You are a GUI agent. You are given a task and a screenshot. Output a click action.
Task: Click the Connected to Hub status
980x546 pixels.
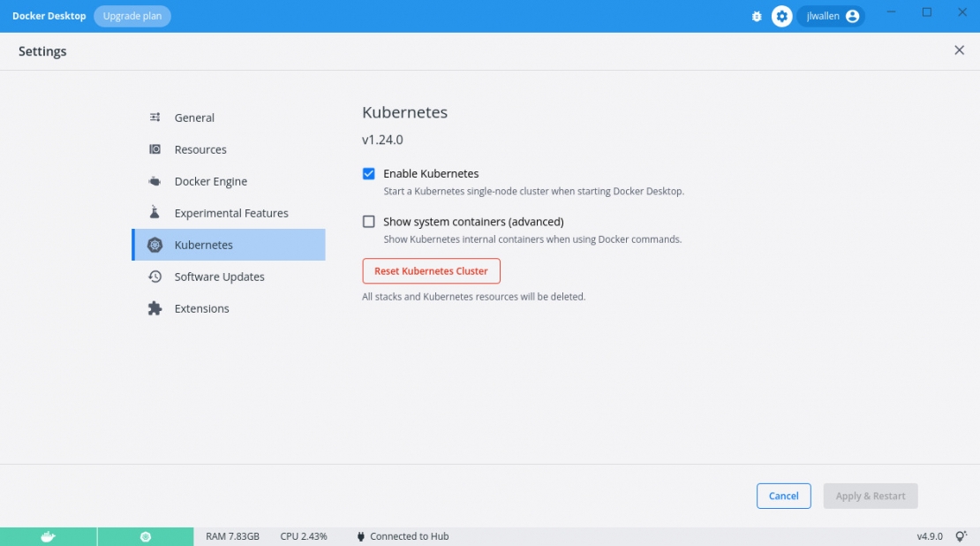point(408,536)
